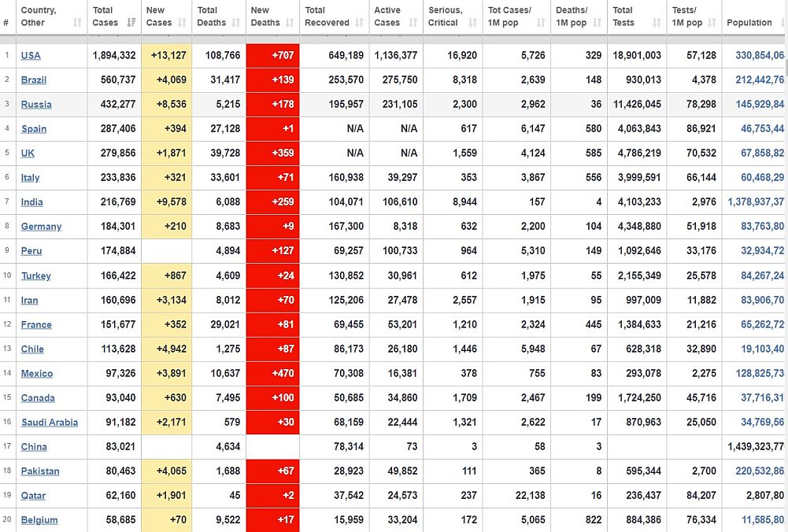Sort by Total Tests arrow icon
The image size is (788, 532).
coord(657,23)
